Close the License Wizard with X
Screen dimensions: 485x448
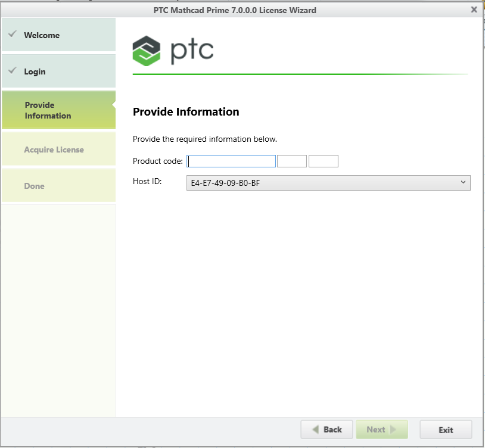point(474,10)
